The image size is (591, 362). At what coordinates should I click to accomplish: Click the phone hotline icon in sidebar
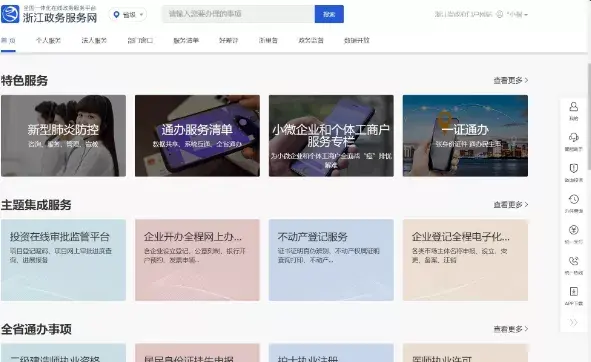574,261
